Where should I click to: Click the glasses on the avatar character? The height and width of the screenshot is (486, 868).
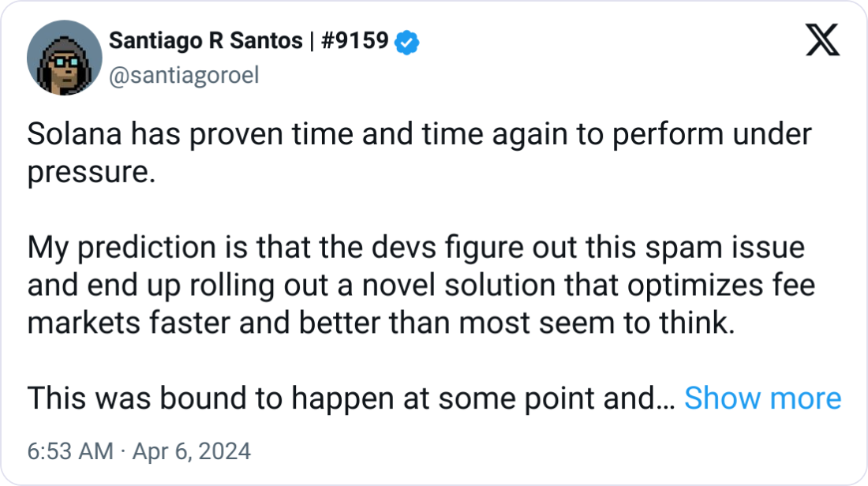[x=65, y=62]
